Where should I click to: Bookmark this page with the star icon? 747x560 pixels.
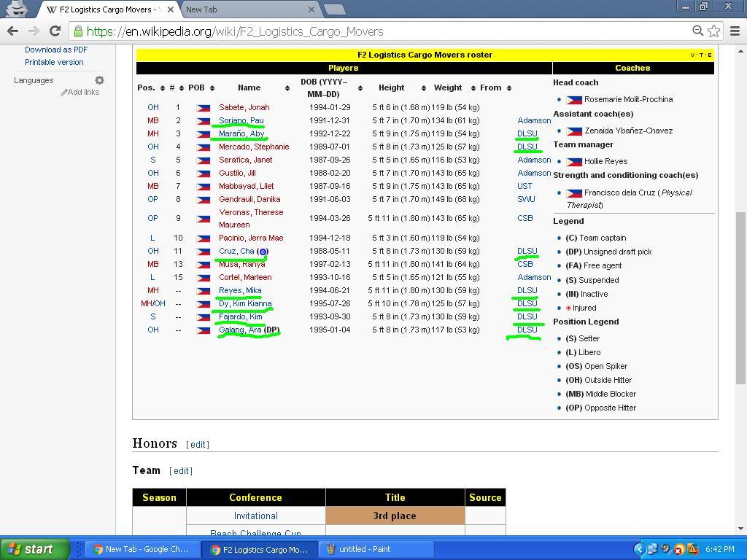[x=713, y=31]
